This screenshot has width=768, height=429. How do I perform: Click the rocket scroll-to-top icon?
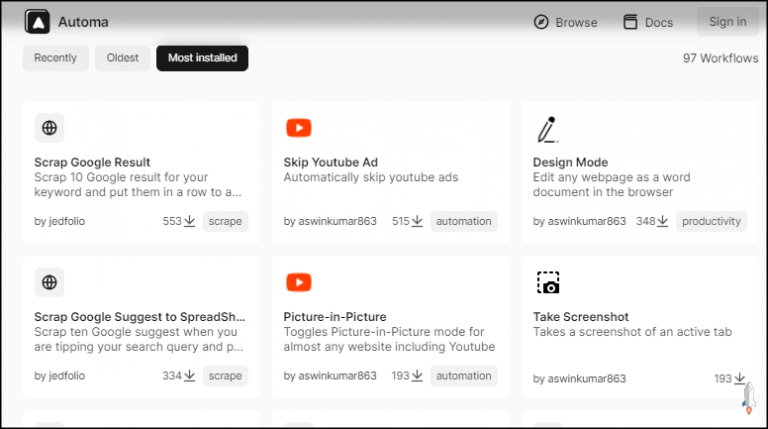coord(747,395)
